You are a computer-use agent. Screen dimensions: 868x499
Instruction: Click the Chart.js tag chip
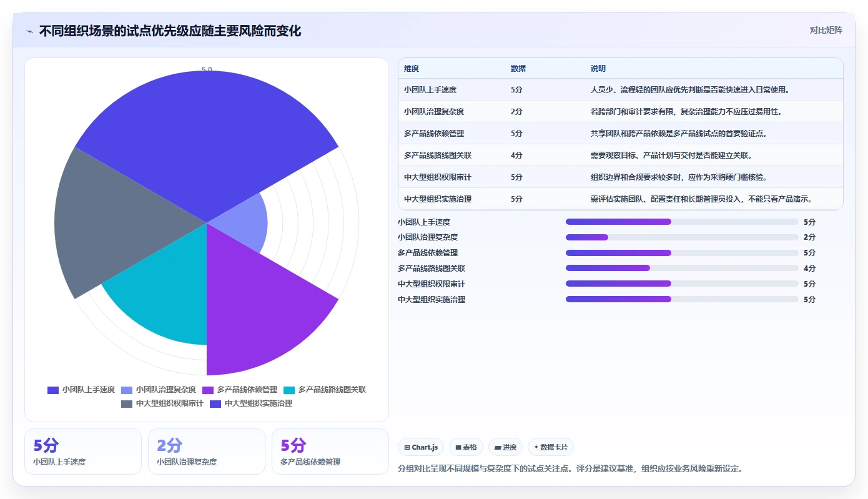pos(421,447)
